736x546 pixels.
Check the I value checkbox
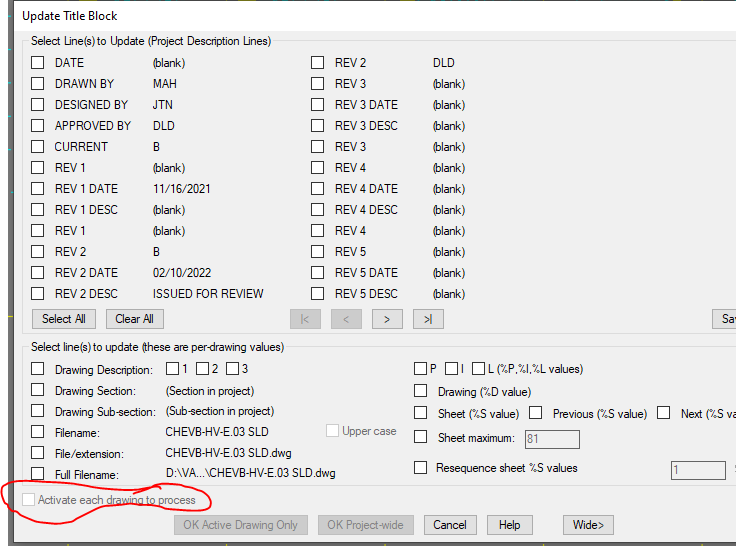[451, 369]
